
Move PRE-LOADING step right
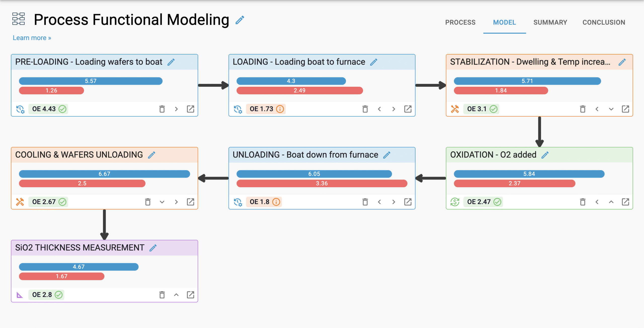pos(176,109)
